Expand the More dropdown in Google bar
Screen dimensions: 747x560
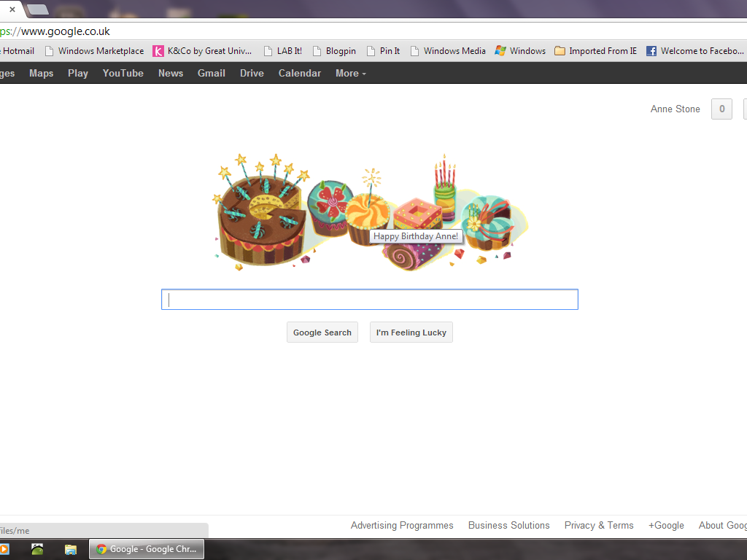(x=351, y=74)
